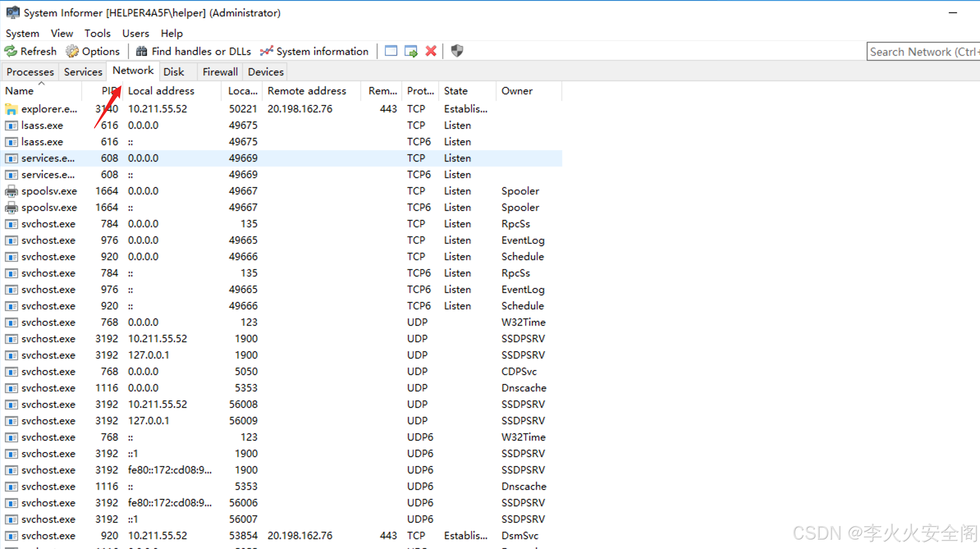Open the System menu

(x=22, y=33)
